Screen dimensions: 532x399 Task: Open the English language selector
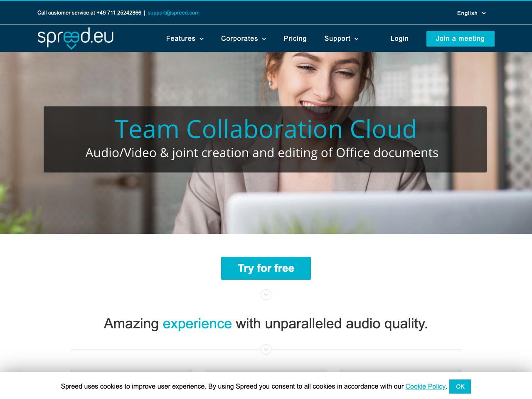click(x=471, y=13)
